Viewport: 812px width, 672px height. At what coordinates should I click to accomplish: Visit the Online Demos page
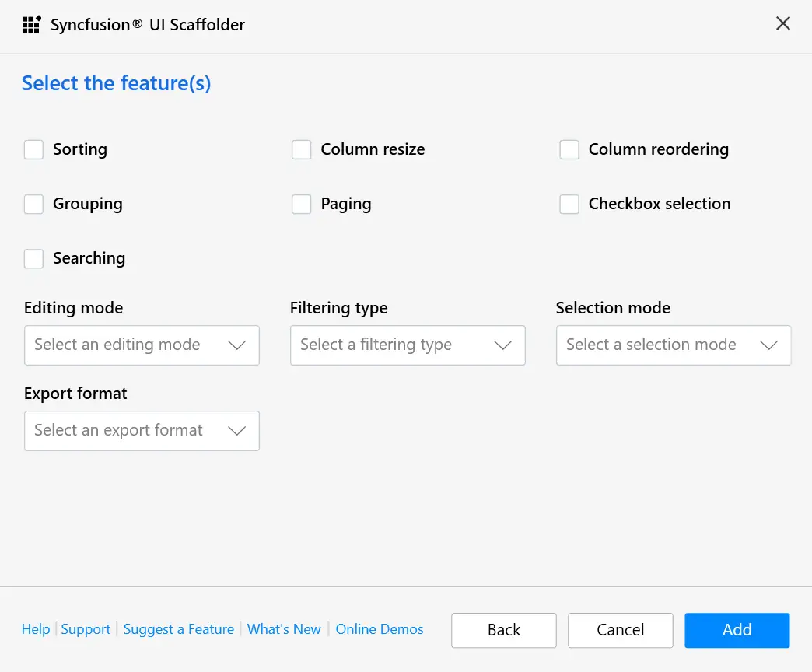tap(380, 629)
